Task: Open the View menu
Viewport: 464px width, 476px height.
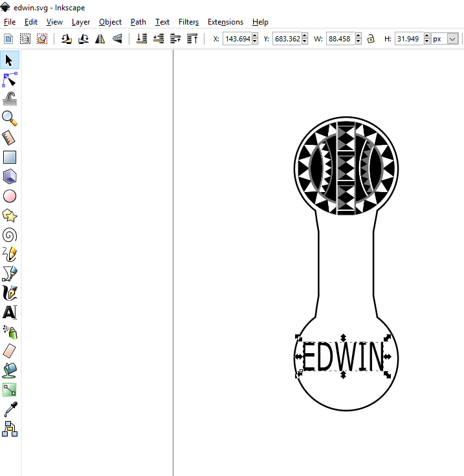Action: tap(54, 22)
